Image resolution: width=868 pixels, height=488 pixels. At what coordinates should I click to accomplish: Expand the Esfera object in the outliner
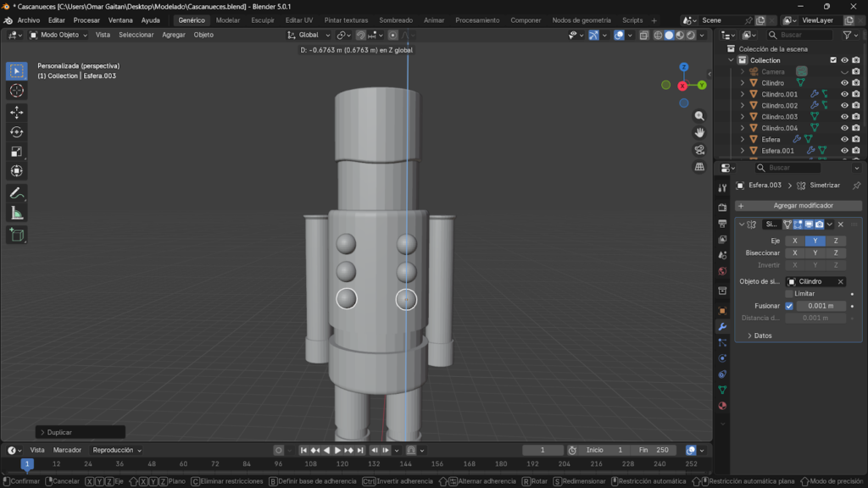743,140
